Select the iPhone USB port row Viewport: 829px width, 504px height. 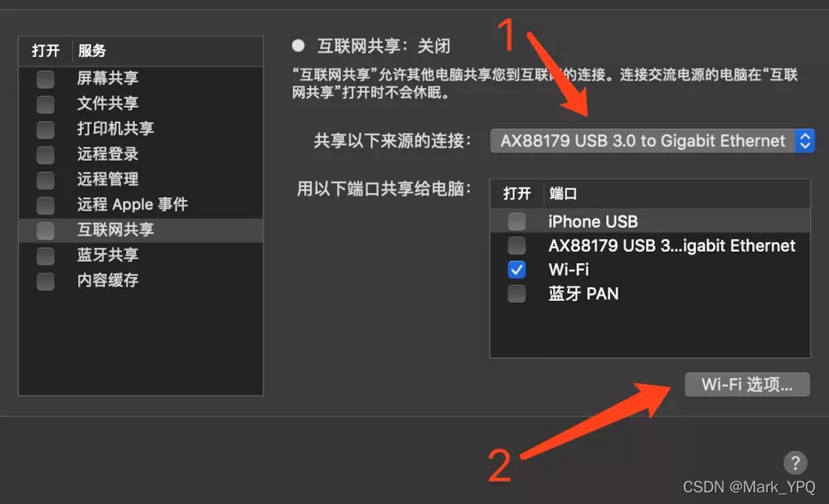pyautogui.click(x=650, y=221)
